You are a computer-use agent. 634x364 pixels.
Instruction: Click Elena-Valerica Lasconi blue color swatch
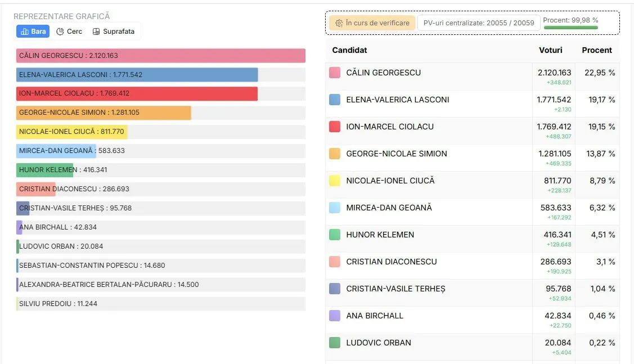[335, 100]
